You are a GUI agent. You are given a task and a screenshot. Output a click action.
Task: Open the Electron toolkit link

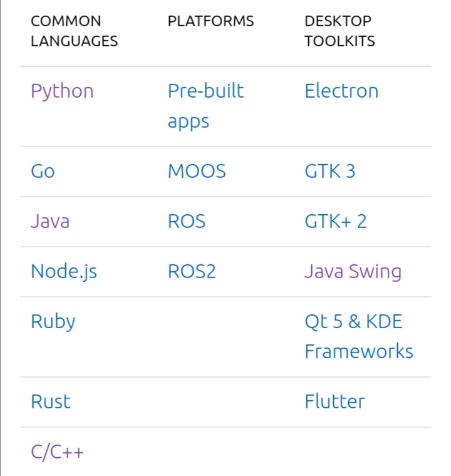tap(341, 91)
